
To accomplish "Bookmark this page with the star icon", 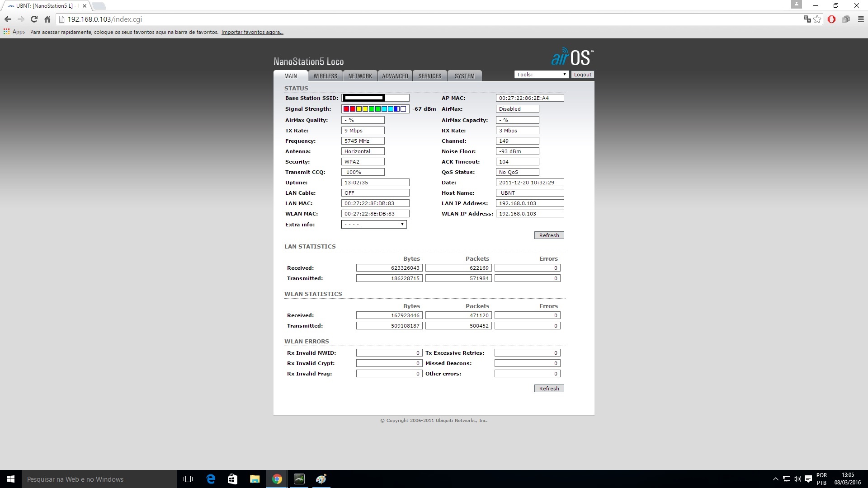I will (x=817, y=19).
